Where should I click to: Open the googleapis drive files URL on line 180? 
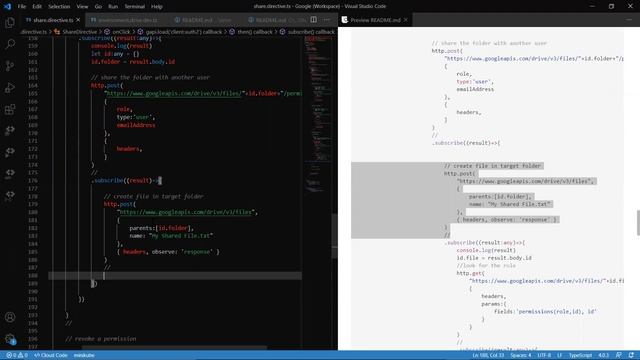tap(186, 212)
